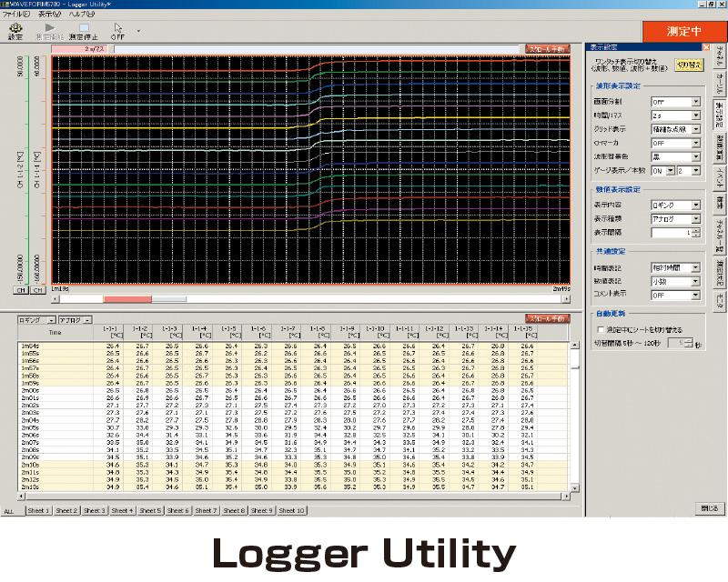
Task: Open the 時間/1マス time per division dropdown
Action: click(694, 116)
